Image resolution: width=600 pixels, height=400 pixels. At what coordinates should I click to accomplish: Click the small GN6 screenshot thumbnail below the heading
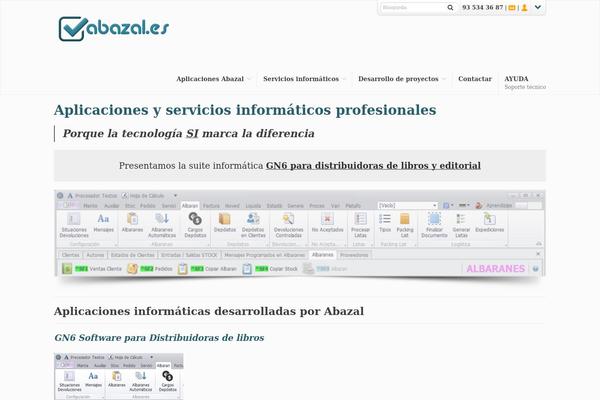click(119, 377)
